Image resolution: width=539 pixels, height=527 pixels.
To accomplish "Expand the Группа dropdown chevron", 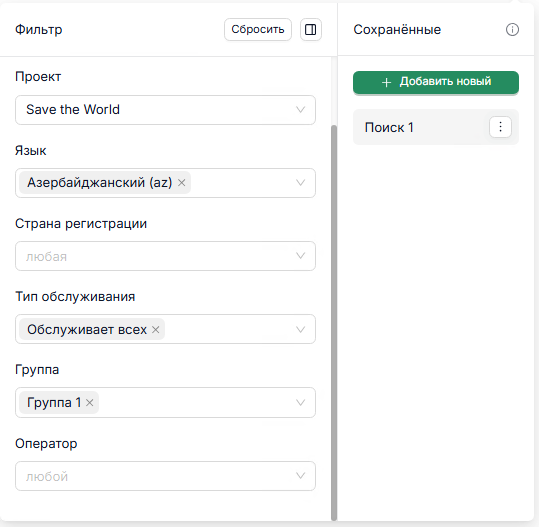I will coord(300,403).
